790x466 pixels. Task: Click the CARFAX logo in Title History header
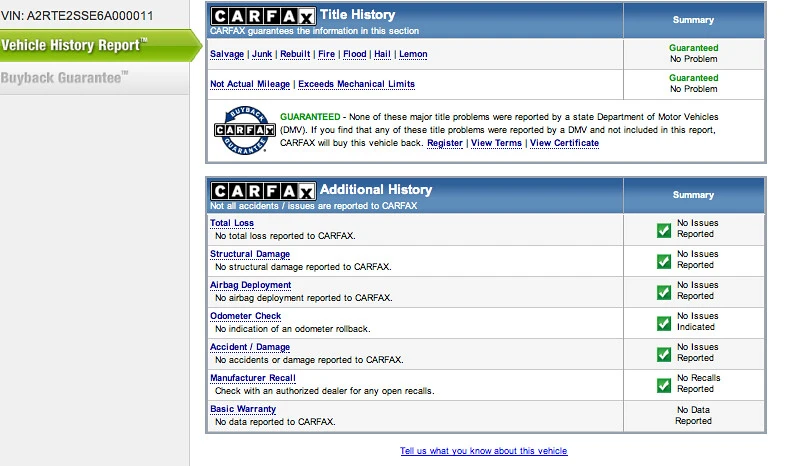coord(263,16)
